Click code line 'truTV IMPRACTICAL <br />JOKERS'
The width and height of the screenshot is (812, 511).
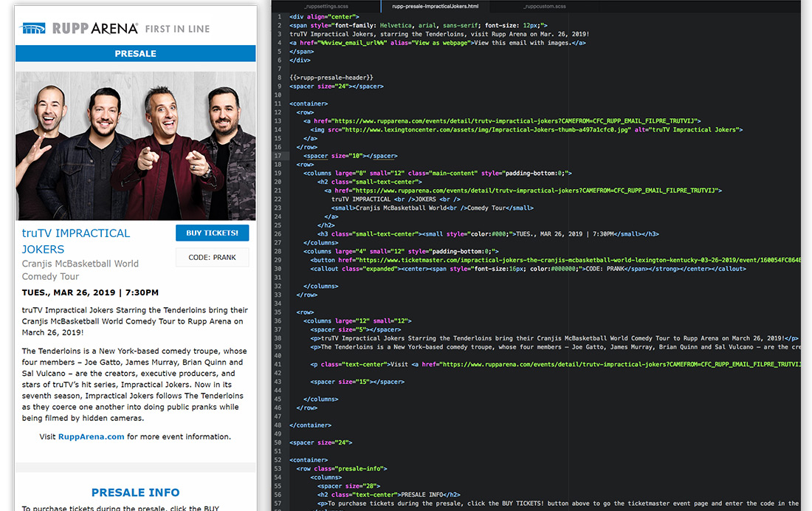click(396, 199)
